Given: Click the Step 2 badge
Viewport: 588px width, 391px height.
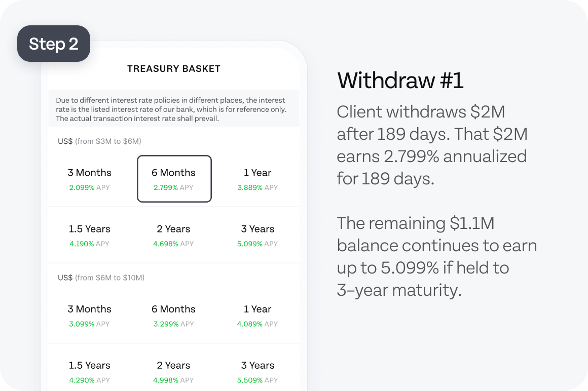Looking at the screenshot, I should coord(54,44).
